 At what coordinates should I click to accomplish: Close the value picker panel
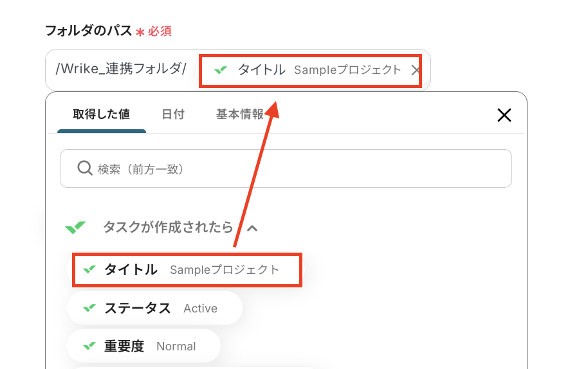(504, 115)
